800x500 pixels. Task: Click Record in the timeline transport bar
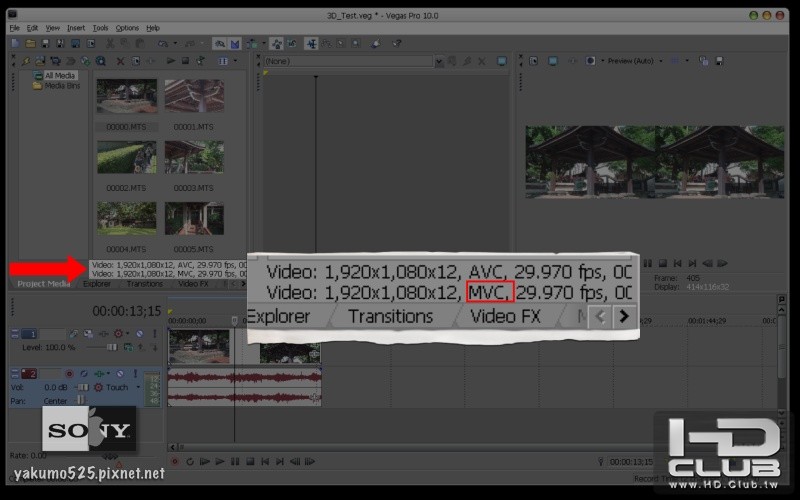[x=174, y=462]
